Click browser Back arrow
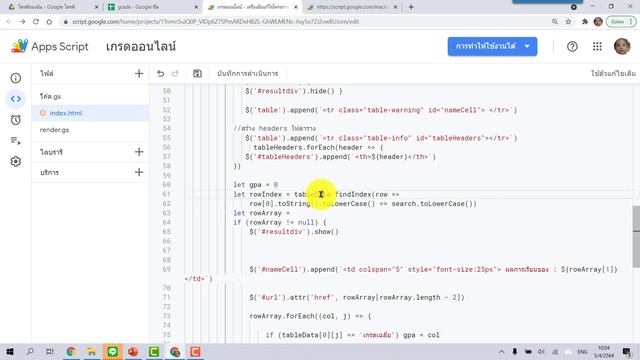Image resolution: width=640 pixels, height=360 pixels. tap(9, 22)
